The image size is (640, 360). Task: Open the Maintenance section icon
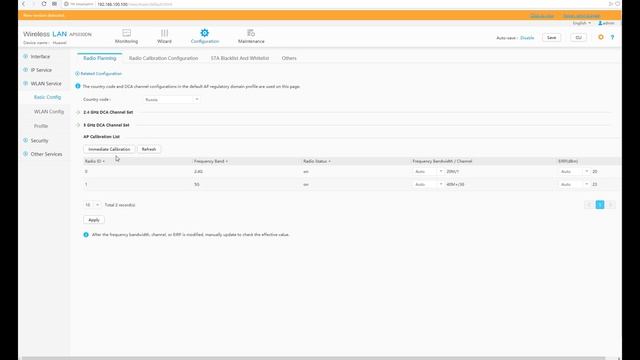click(251, 33)
